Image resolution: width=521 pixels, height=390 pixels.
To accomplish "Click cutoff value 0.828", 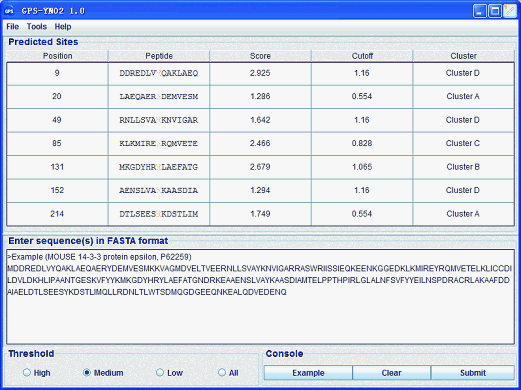I will tap(362, 143).
